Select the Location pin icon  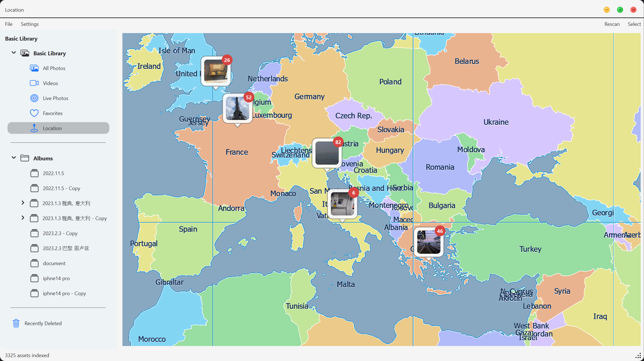click(34, 128)
